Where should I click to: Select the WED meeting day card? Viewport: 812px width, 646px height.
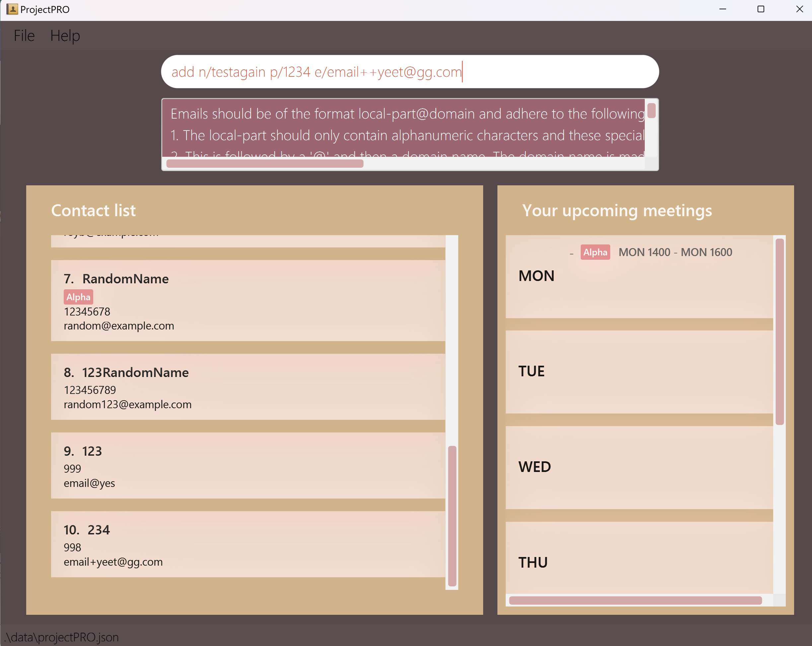(x=639, y=467)
